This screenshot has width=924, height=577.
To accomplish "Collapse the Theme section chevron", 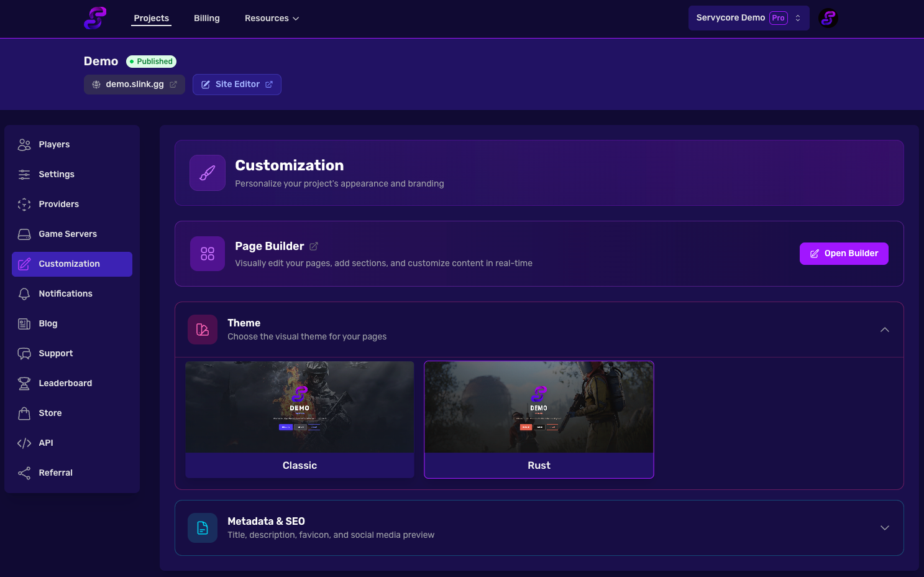I will click(884, 330).
